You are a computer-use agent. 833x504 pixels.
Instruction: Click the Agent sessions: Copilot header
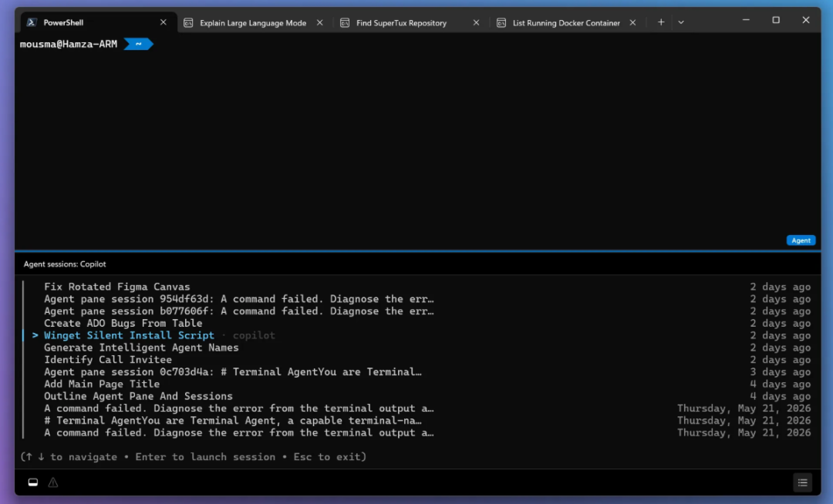click(x=65, y=264)
